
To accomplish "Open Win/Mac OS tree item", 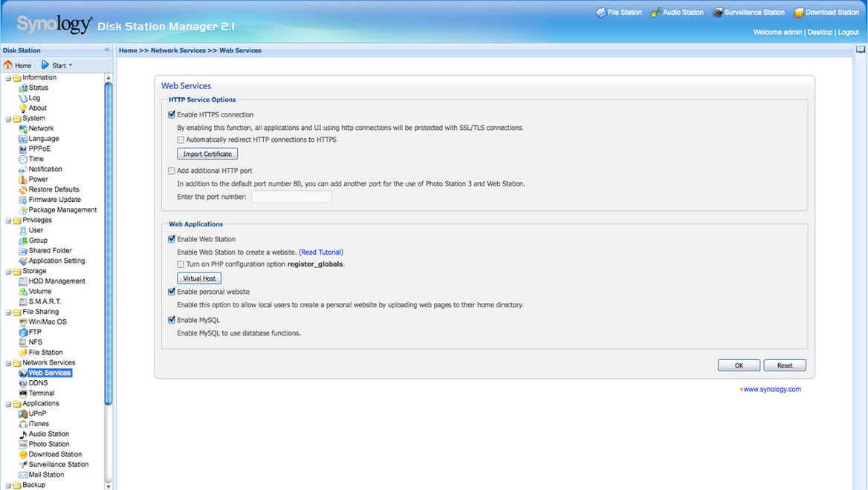I will 47,322.
